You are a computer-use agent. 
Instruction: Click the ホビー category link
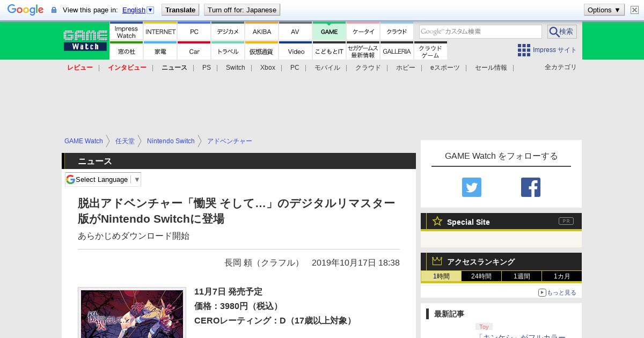click(x=406, y=68)
